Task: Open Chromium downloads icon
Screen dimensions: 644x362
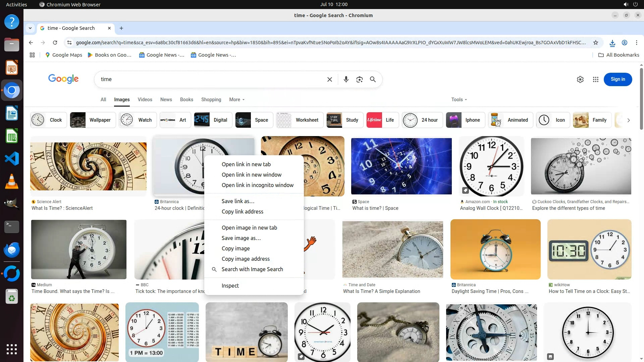Action: 612,43
